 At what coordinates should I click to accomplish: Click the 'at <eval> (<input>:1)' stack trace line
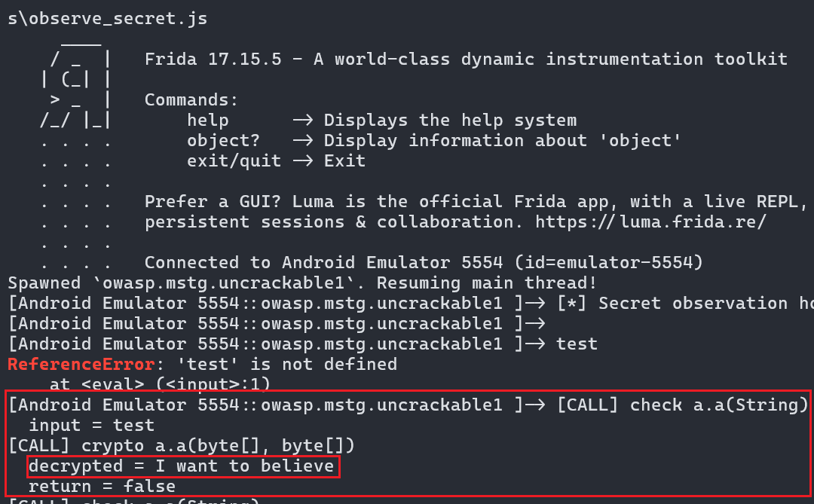pyautogui.click(x=160, y=385)
